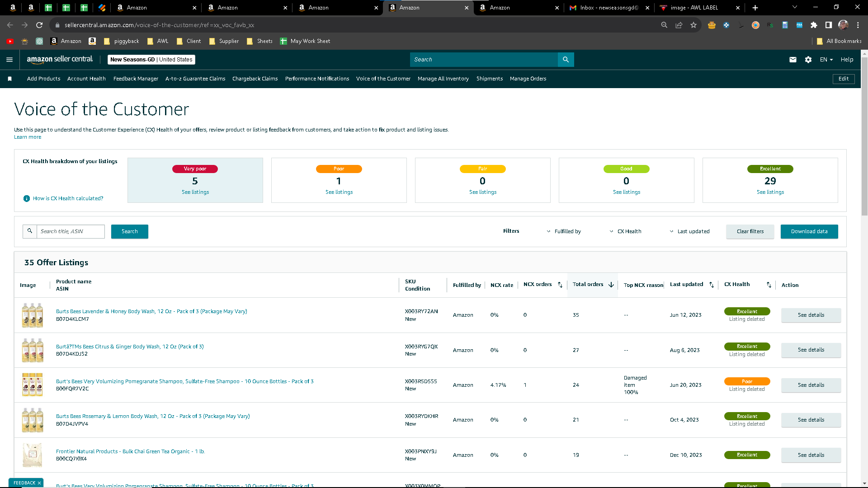Open A-to-z Guarantee Claims
The height and width of the screenshot is (488, 868).
(x=195, y=79)
